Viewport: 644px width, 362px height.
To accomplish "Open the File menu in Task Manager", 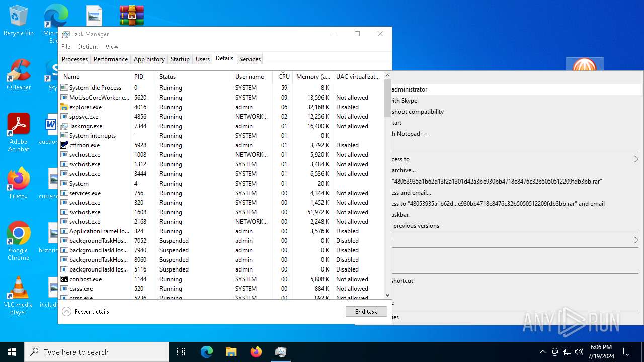I will (x=66, y=47).
